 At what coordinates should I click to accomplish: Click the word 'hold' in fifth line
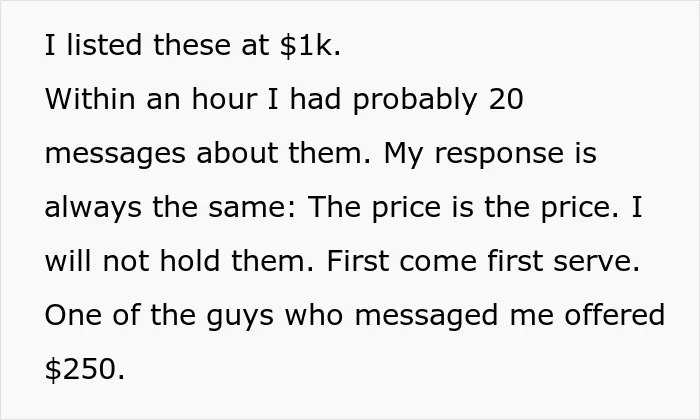click(x=190, y=261)
